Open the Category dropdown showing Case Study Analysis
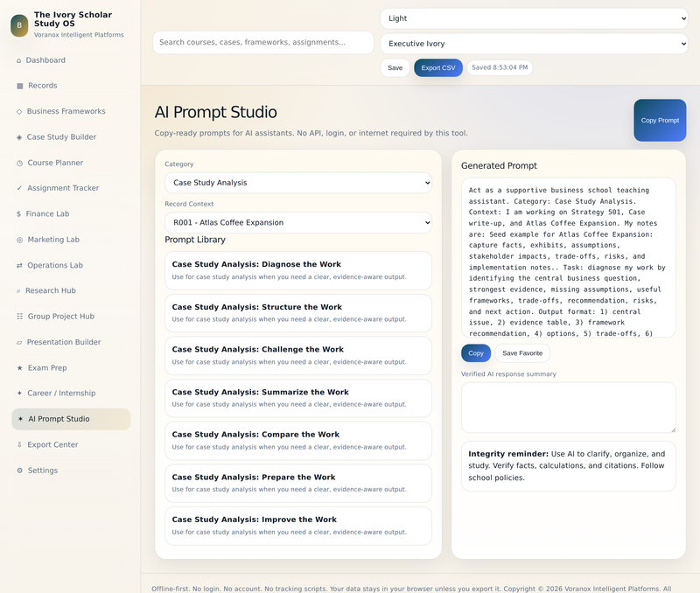700x593 pixels. pyautogui.click(x=298, y=183)
